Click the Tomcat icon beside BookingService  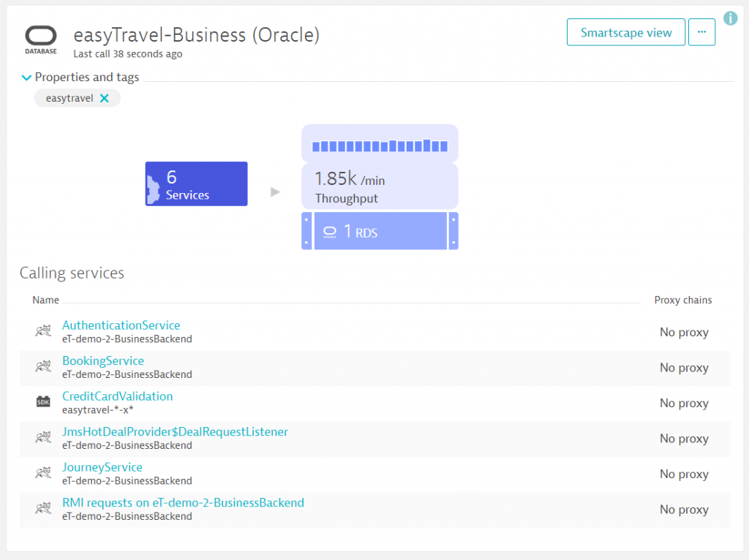(43, 366)
